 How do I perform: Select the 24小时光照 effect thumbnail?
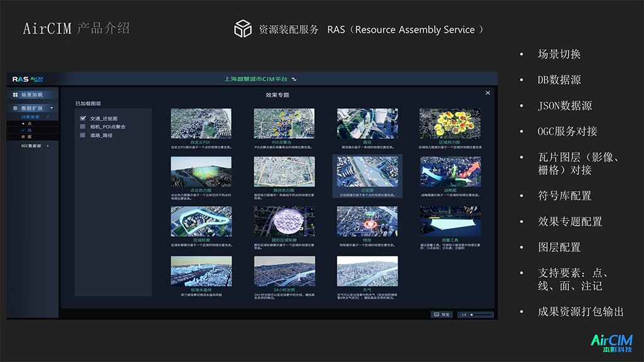(x=284, y=271)
